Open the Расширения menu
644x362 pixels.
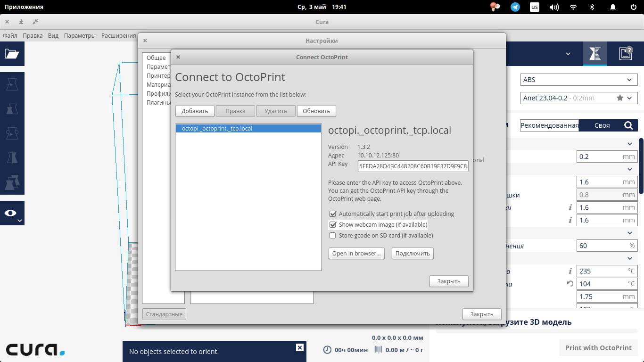pos(118,35)
